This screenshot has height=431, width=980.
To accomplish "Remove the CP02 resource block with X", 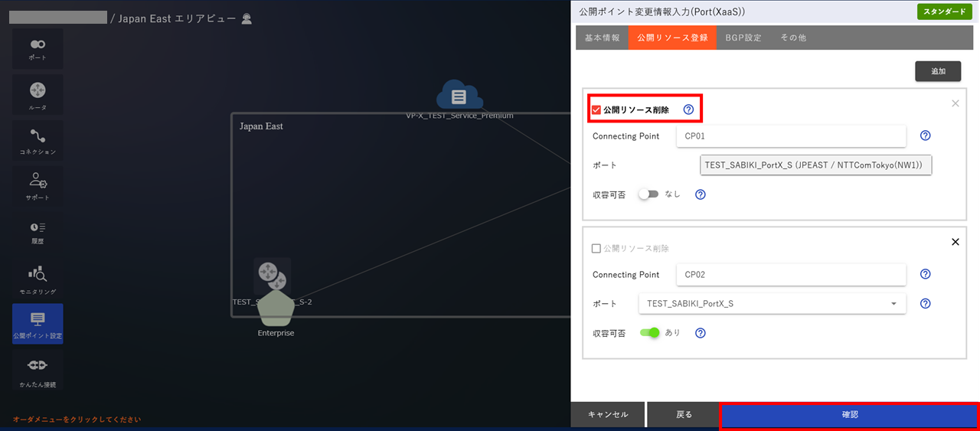I will (955, 242).
